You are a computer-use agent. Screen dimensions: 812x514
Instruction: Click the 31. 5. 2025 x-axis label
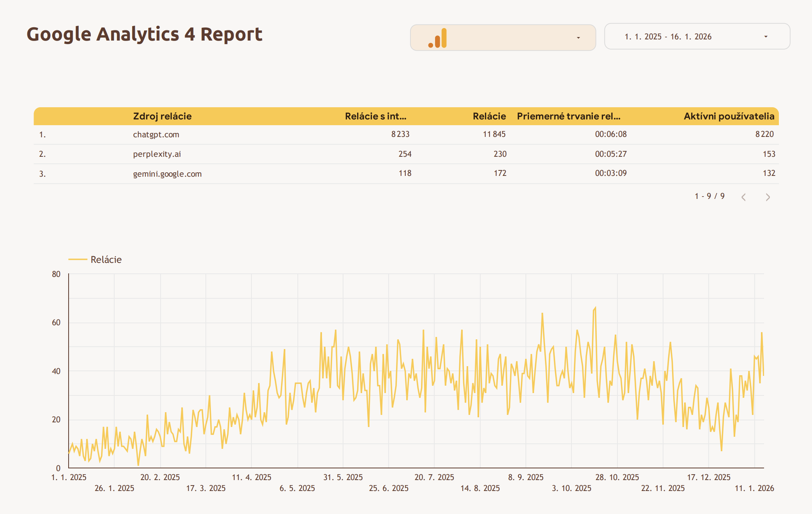click(343, 477)
